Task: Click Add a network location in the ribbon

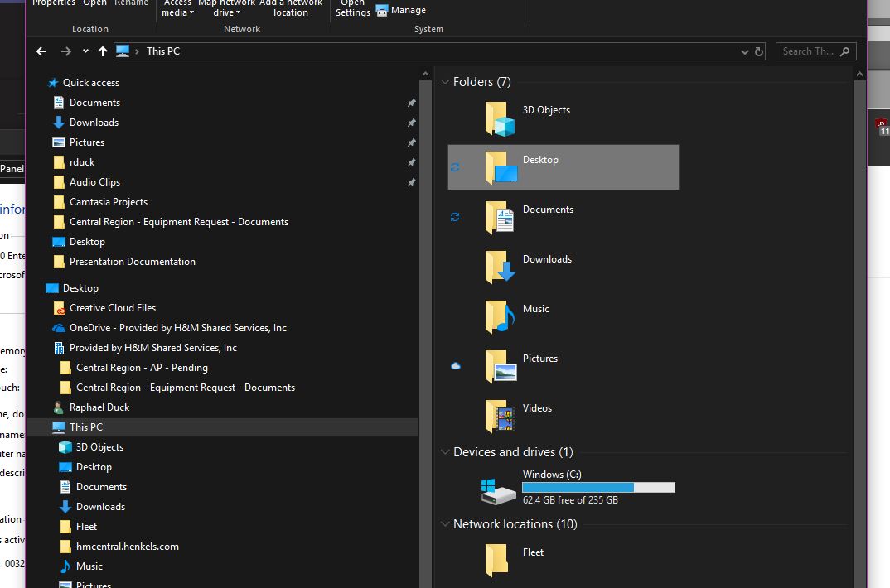Action: coord(291,8)
